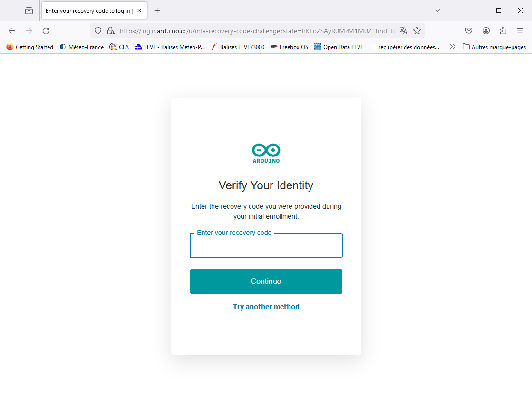Open the Météo-France bookmark
This screenshot has height=399, width=532.
pos(81,47)
